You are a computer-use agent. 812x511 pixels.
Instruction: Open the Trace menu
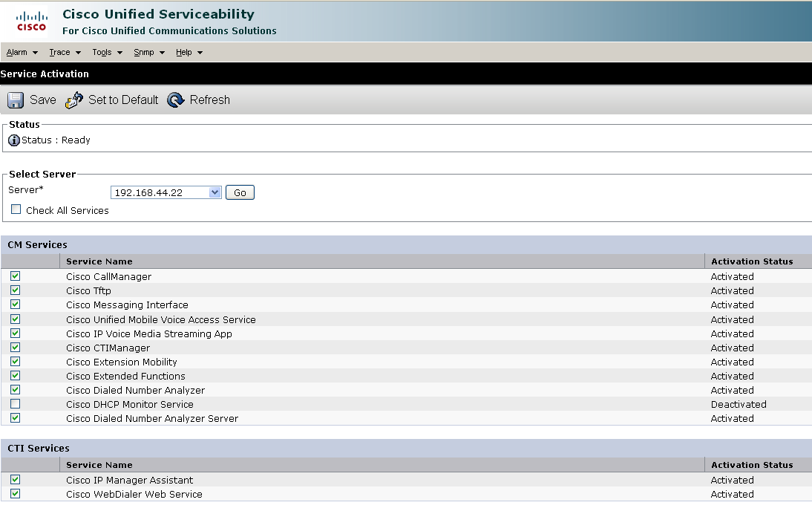pos(65,52)
